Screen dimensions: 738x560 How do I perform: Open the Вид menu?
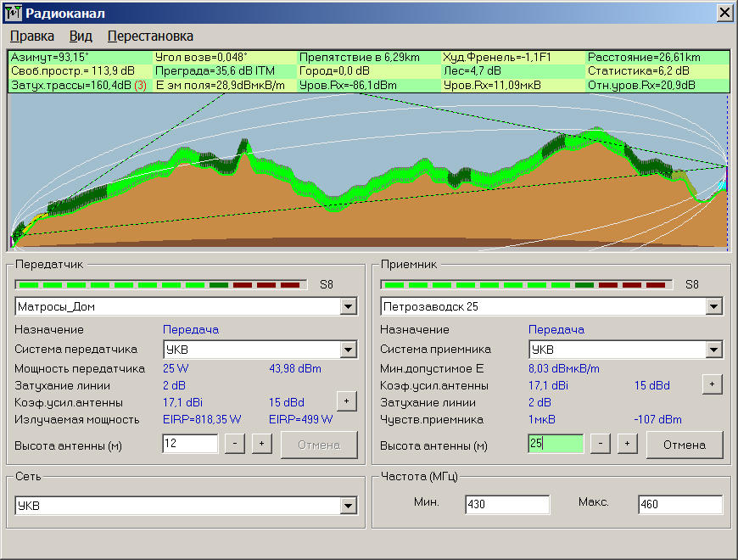[x=81, y=36]
